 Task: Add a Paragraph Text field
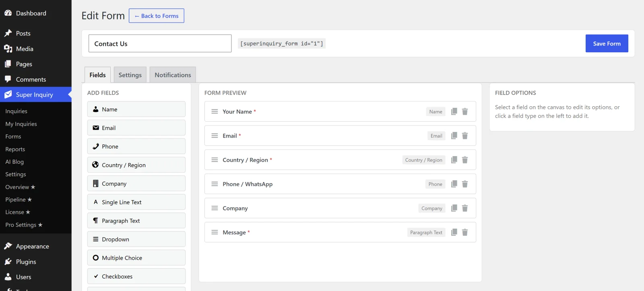pos(136,220)
